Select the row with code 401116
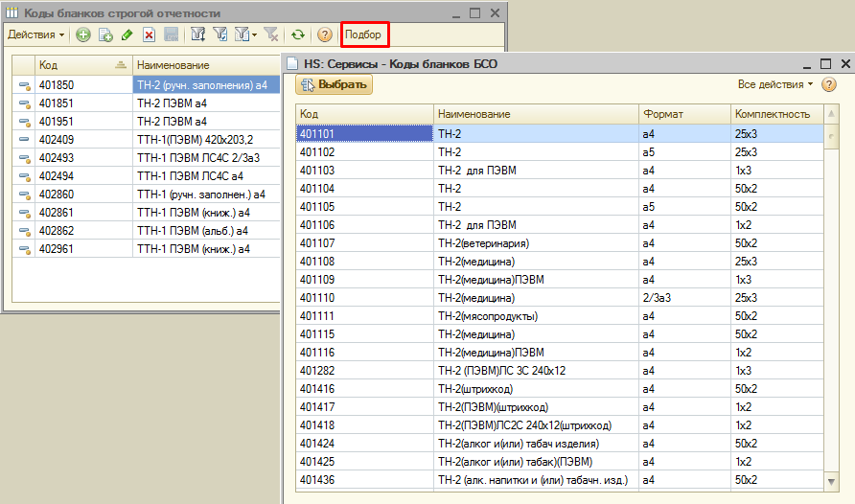The height and width of the screenshot is (504, 855). 560,352
